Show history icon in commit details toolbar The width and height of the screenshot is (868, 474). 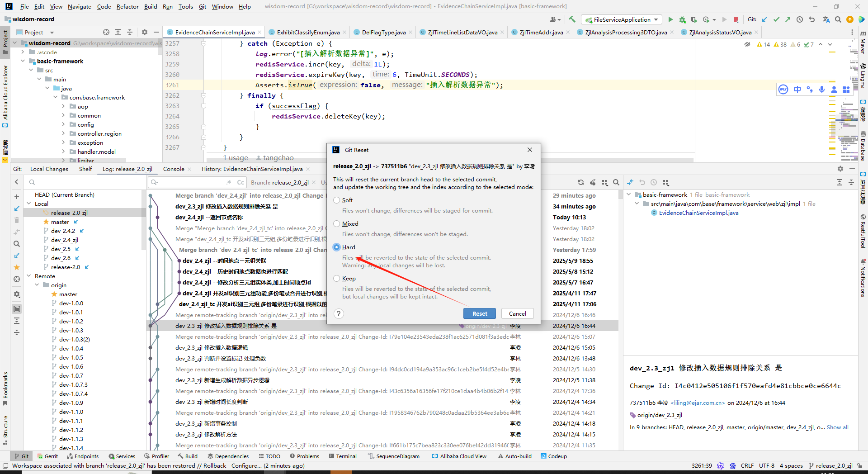[x=654, y=182]
